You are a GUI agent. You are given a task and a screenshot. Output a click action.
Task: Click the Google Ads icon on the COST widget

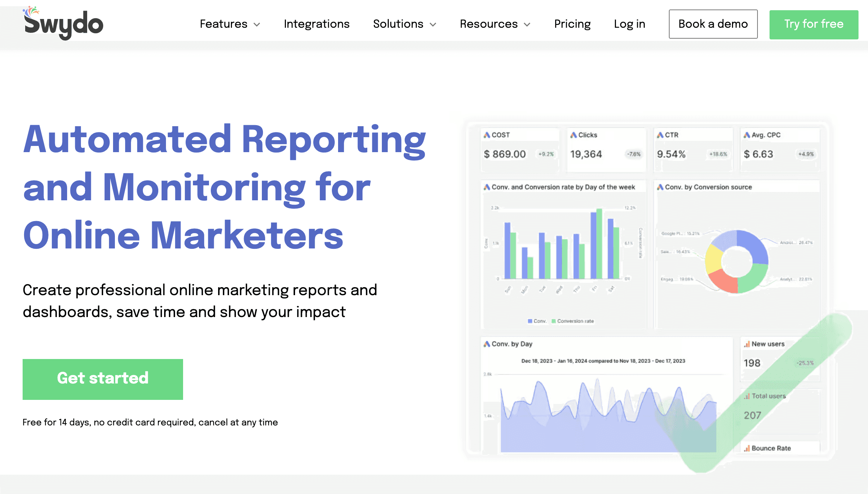[487, 135]
